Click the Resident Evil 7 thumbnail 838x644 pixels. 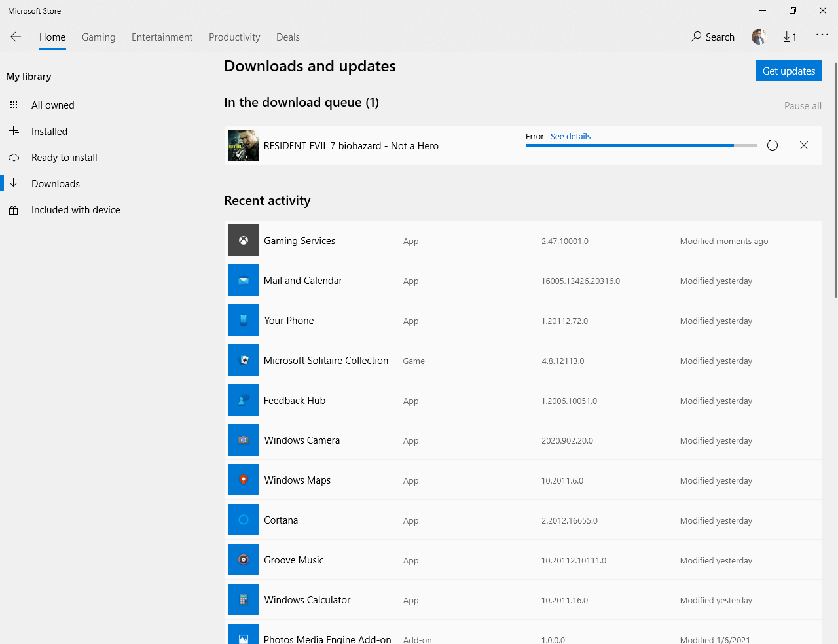(244, 145)
